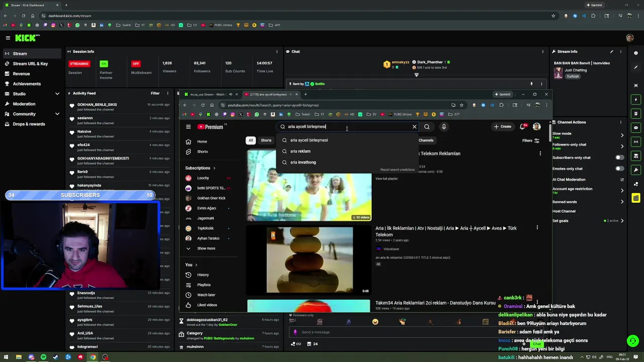Image resolution: width=644 pixels, height=362 pixels.
Task: Close the musa_usa Stream browser tab
Action: [x=237, y=95]
